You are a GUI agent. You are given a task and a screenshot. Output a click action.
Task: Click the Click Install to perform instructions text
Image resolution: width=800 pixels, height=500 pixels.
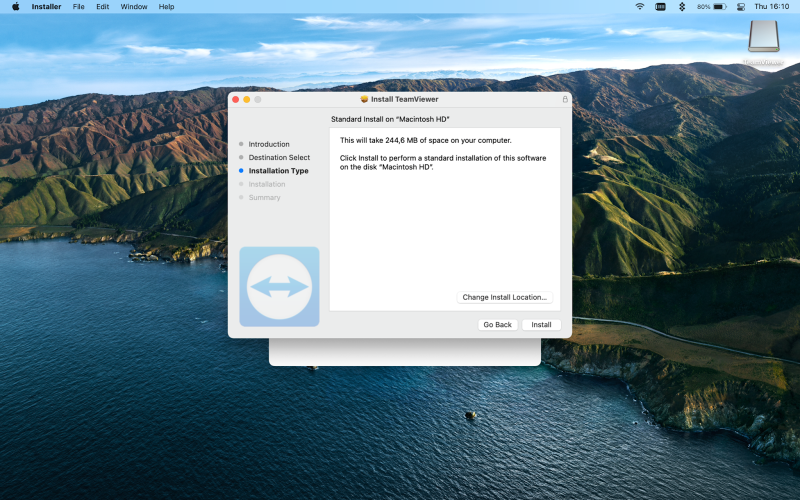[443, 162]
